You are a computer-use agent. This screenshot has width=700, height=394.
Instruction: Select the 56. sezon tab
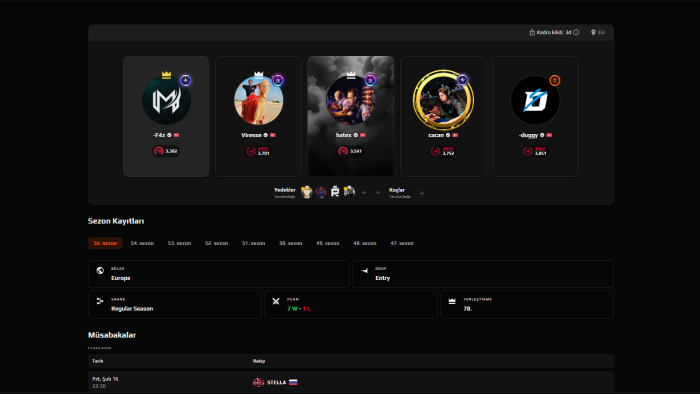pyautogui.click(x=105, y=243)
